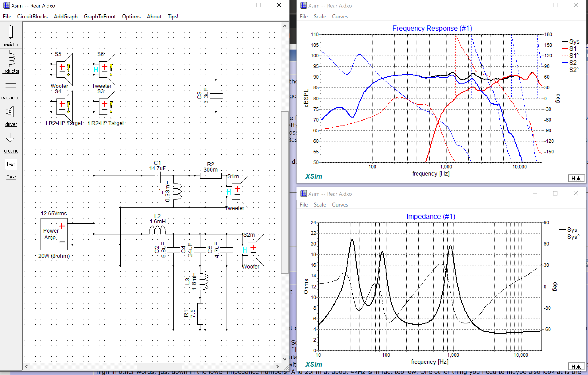Click the Frequency Response (#1) title
The height and width of the screenshot is (375, 588).
[432, 28]
